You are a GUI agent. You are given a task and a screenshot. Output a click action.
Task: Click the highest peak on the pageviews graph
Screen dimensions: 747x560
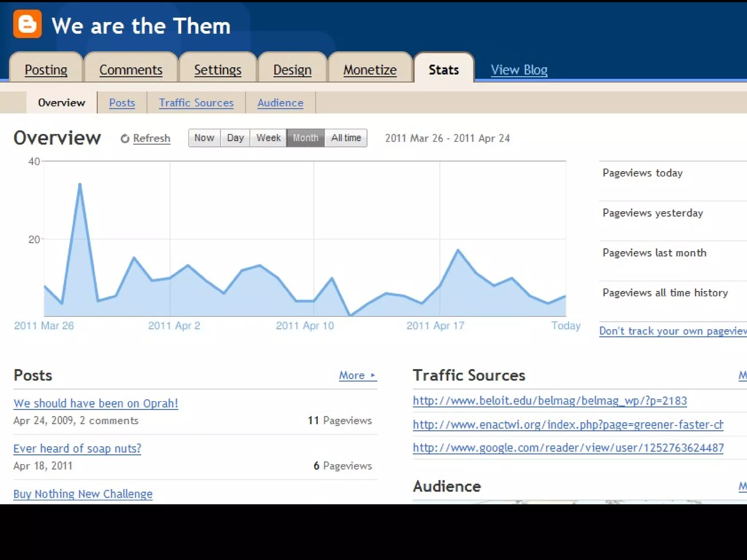pyautogui.click(x=80, y=184)
